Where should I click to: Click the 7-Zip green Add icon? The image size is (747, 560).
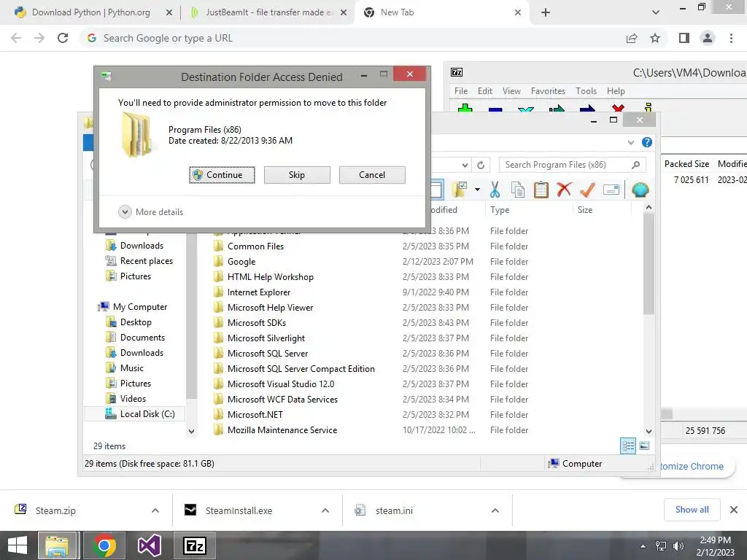click(465, 109)
